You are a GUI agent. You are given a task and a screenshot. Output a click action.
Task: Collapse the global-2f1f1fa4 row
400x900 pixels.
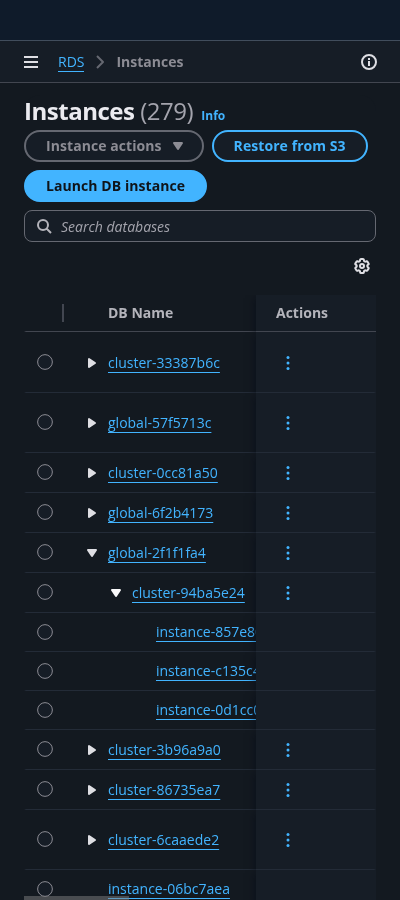(92, 553)
